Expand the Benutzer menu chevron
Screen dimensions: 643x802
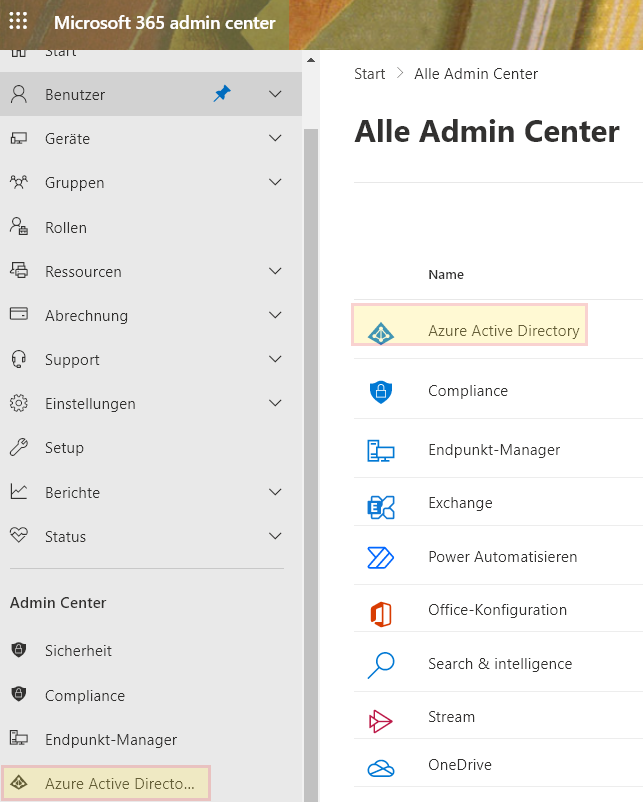pyautogui.click(x=275, y=94)
